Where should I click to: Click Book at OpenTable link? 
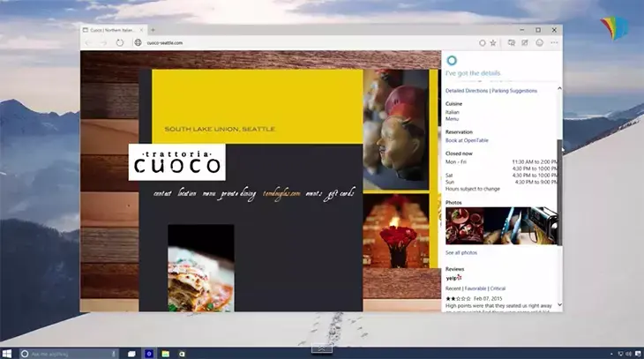[x=467, y=140]
